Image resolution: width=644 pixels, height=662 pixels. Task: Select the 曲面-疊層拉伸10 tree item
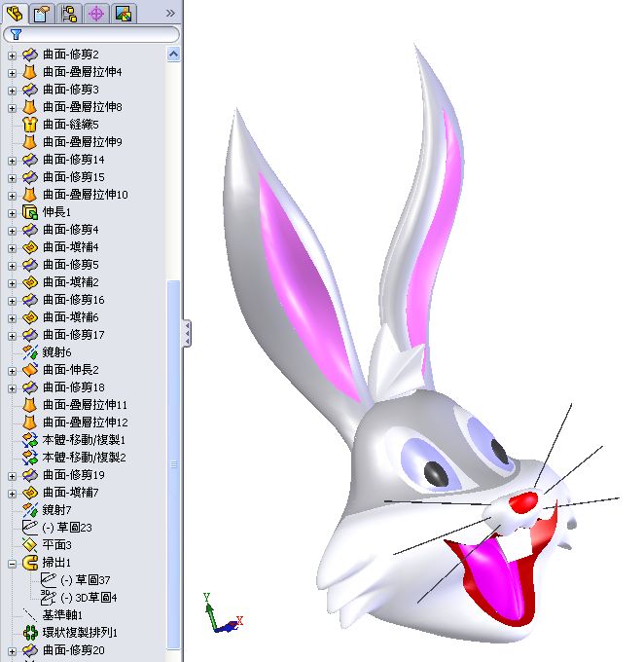click(86, 195)
